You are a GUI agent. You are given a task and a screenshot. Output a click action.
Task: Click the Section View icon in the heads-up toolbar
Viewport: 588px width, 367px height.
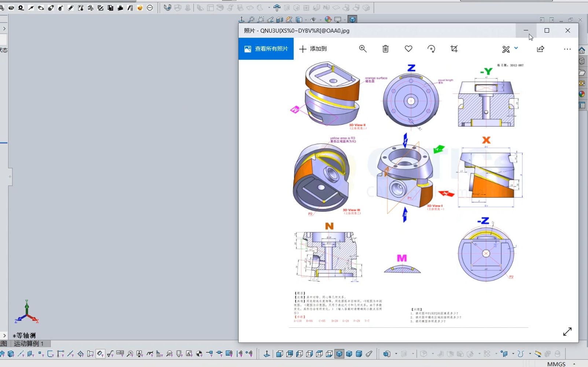280,19
